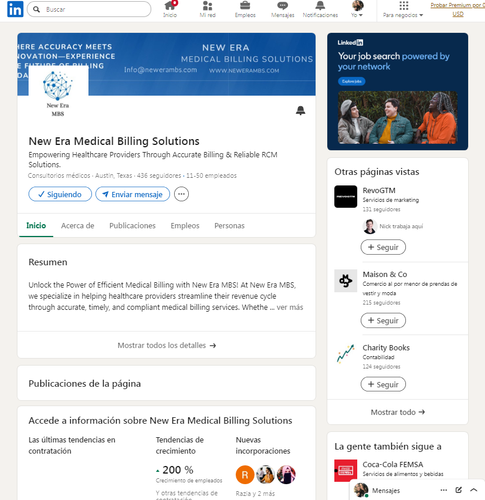Open Empleos briefcase icon
Screen dimensions: 485x500
coord(245,9)
